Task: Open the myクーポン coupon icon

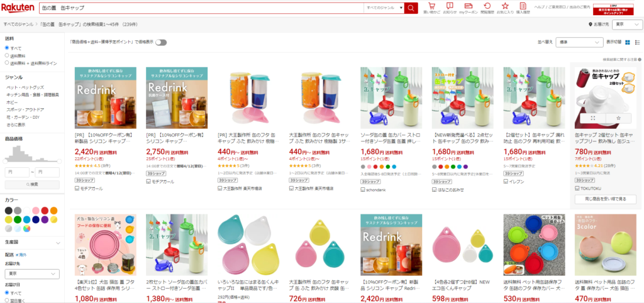Action: 468,6
